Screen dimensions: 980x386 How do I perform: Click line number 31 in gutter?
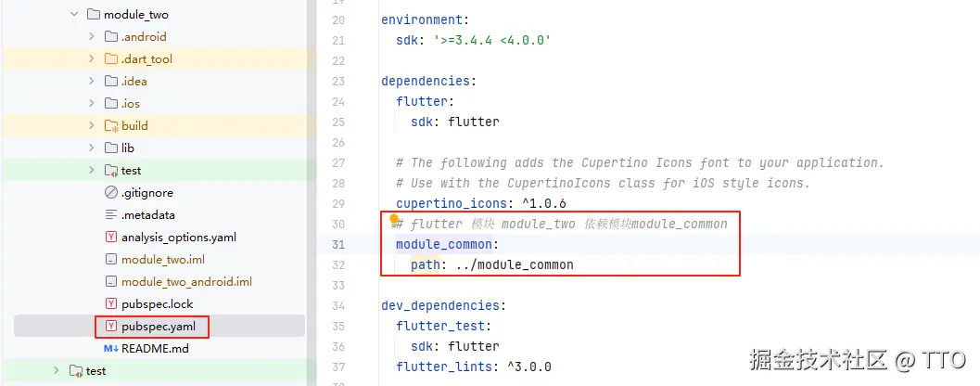337,244
